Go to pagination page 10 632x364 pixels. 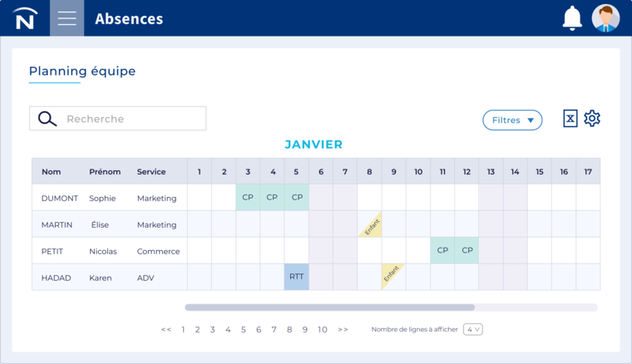323,330
